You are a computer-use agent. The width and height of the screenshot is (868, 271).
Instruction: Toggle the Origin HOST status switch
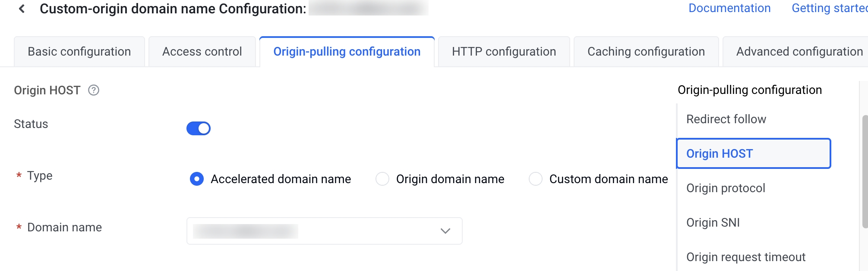[x=199, y=128]
